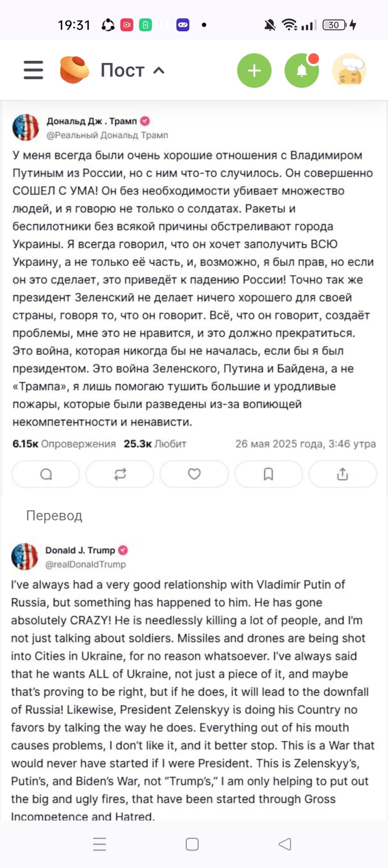The width and height of the screenshot is (388, 868).
Task: View 6.15к Опровержения replies count
Action: pyautogui.click(x=64, y=444)
